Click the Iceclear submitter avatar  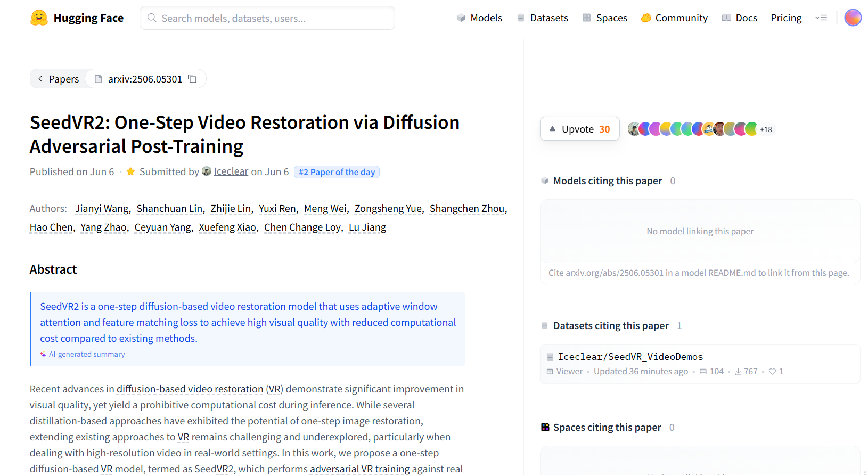coord(207,171)
